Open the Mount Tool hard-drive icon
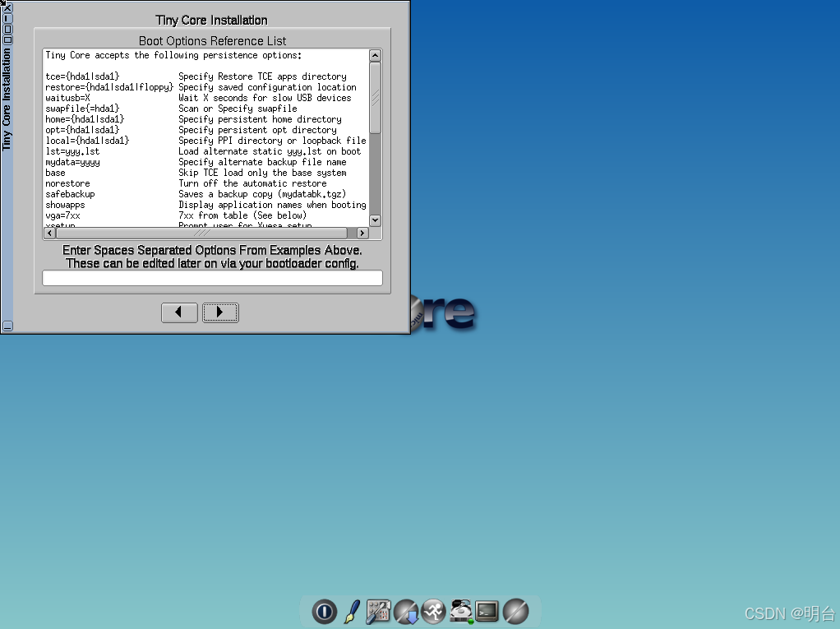The image size is (840, 629). (x=461, y=611)
